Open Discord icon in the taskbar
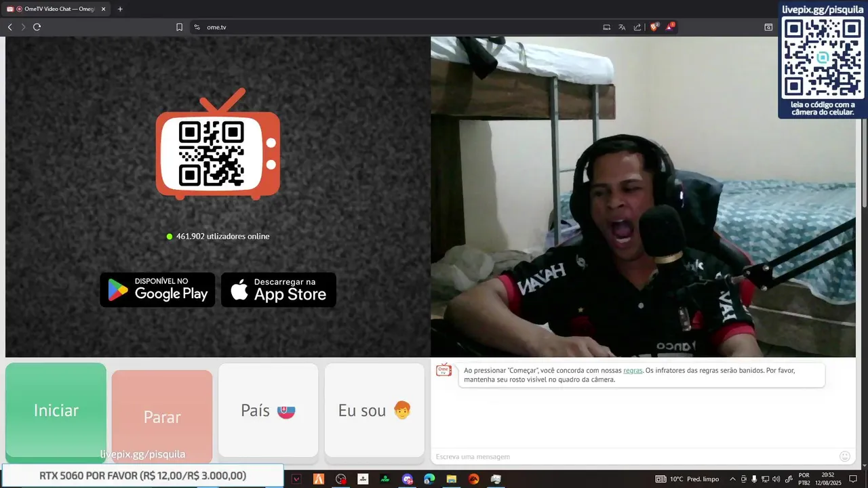Image resolution: width=868 pixels, height=488 pixels. point(408,479)
